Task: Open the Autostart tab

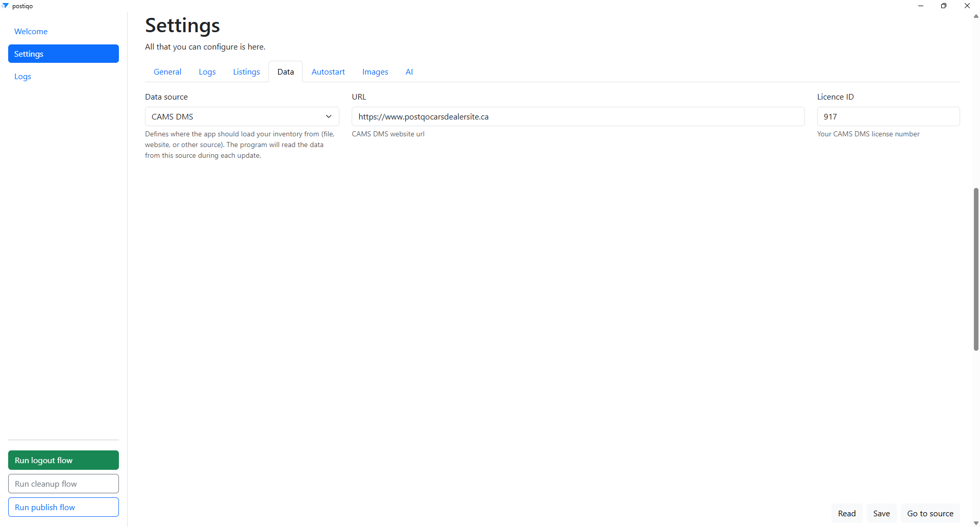Action: pyautogui.click(x=328, y=71)
